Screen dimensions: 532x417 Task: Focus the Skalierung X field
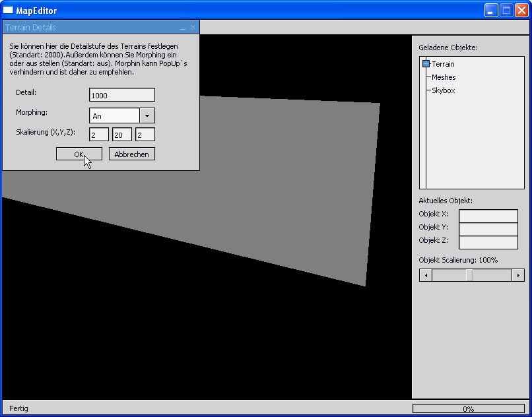99,135
